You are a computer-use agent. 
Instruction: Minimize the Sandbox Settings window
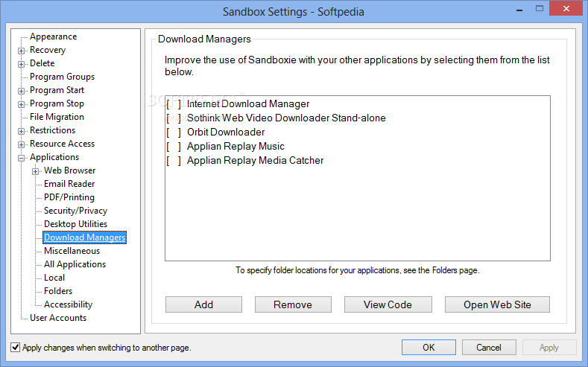click(x=519, y=9)
